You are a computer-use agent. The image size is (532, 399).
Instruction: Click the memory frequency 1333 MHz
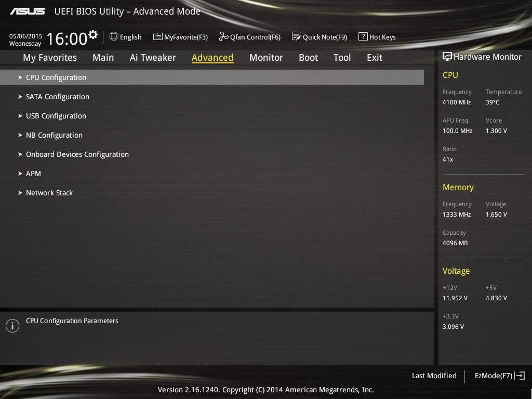coord(457,215)
